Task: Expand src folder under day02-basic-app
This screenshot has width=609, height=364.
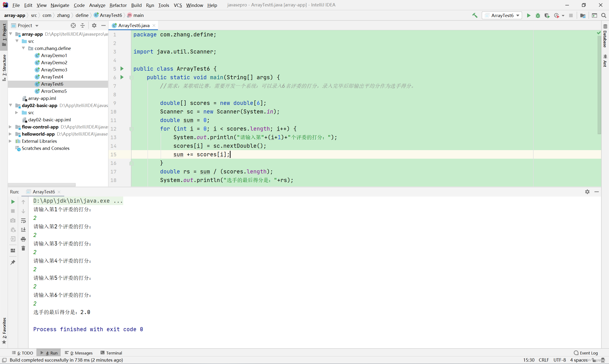Action: pos(17,113)
